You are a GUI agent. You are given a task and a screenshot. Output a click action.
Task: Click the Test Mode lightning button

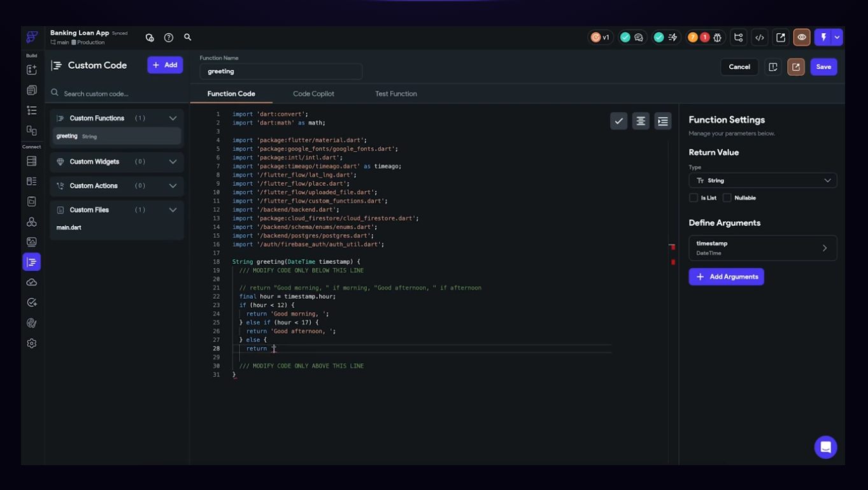[x=823, y=38]
